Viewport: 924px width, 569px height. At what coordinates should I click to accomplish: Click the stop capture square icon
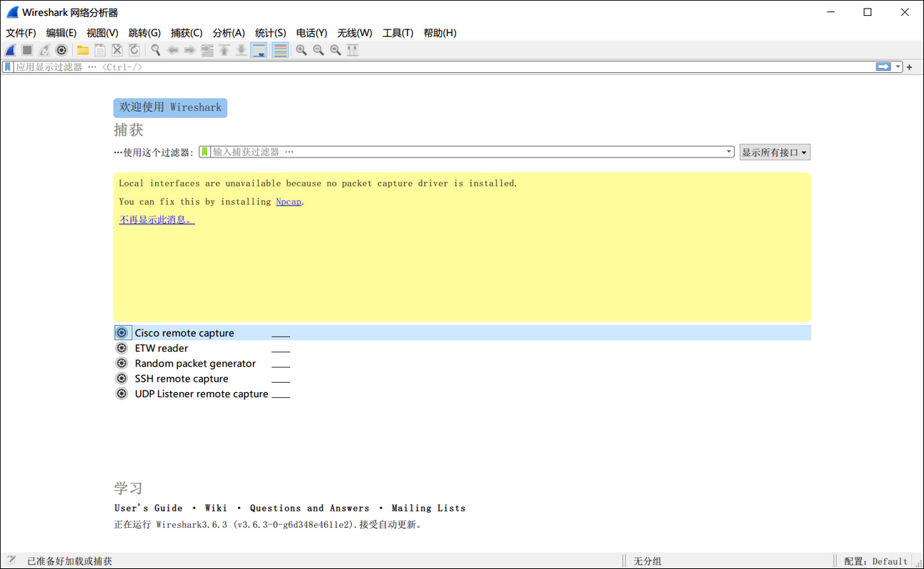[x=27, y=50]
